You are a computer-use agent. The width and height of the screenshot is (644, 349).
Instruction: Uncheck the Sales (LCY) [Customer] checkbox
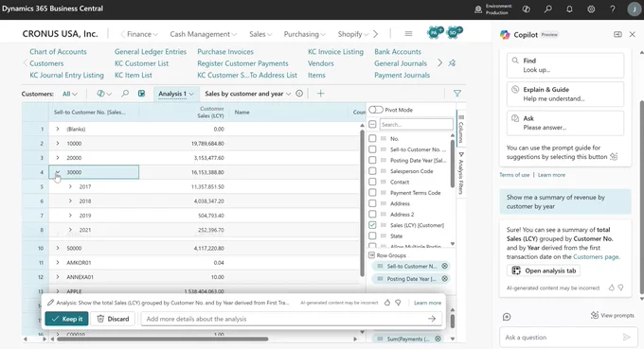(372, 225)
